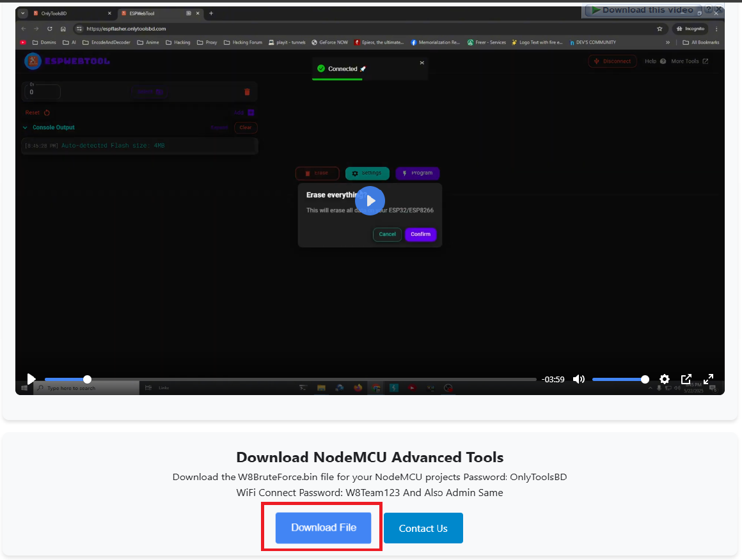Viewport: 742px width, 560px height.
Task: Open the EncodeAndDecoder bookmark folder
Action: pyautogui.click(x=106, y=43)
